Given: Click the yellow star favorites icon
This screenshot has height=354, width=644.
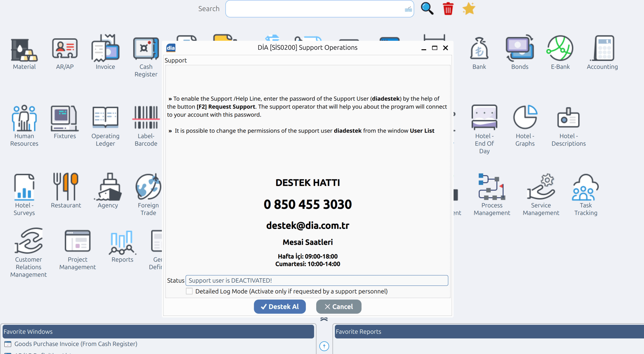Looking at the screenshot, I should click(469, 9).
